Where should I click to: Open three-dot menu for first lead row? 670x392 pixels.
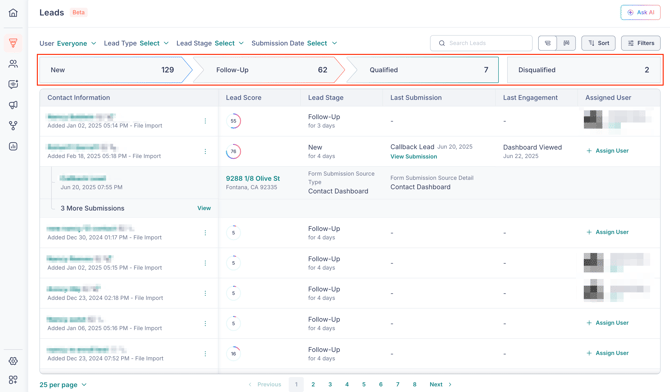click(x=206, y=121)
